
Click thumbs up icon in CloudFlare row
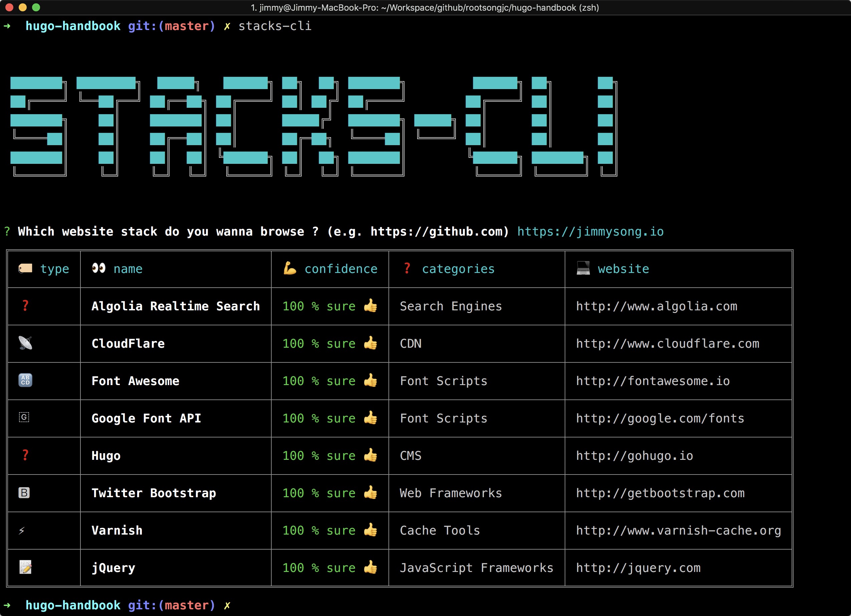coord(370,343)
